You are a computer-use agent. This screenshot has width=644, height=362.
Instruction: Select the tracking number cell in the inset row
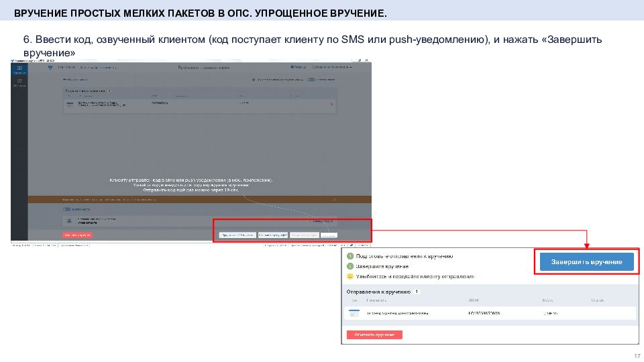click(x=484, y=313)
